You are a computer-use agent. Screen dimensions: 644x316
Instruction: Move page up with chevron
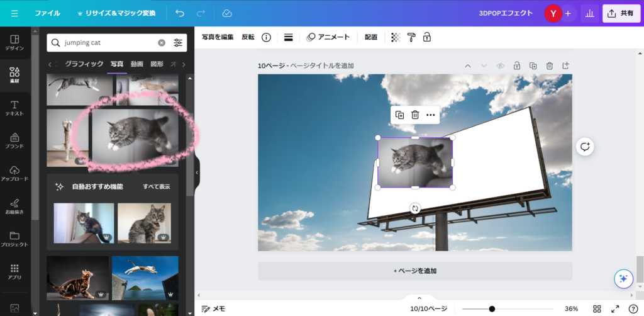coord(467,65)
